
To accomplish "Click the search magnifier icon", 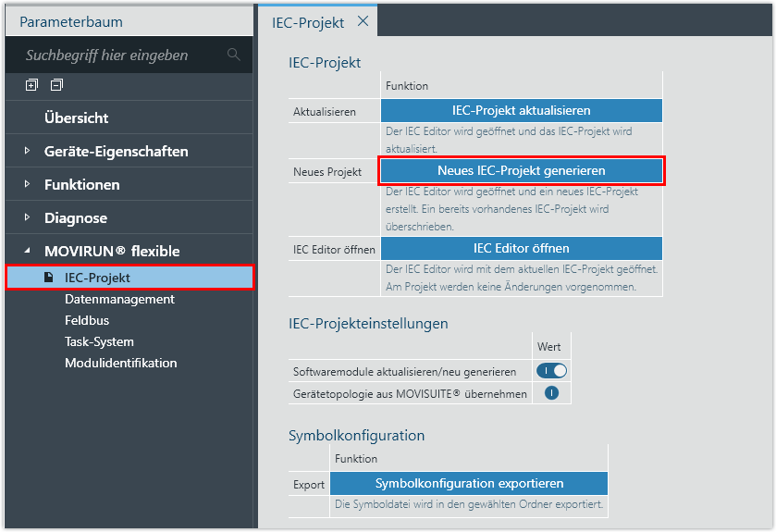I will pyautogui.click(x=234, y=56).
